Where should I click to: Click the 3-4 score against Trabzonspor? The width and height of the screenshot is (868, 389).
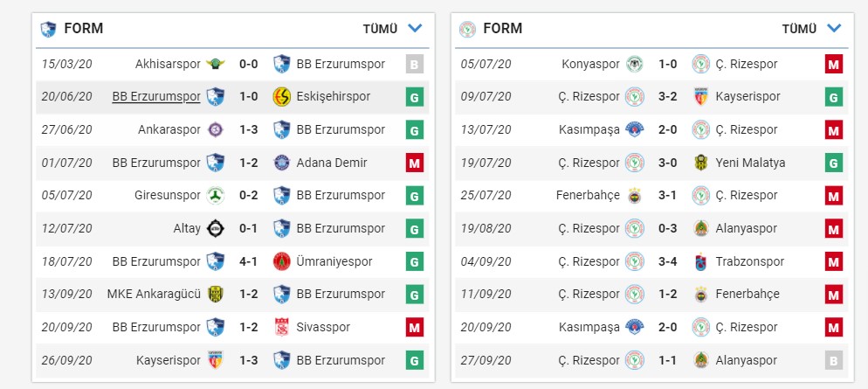tap(667, 261)
